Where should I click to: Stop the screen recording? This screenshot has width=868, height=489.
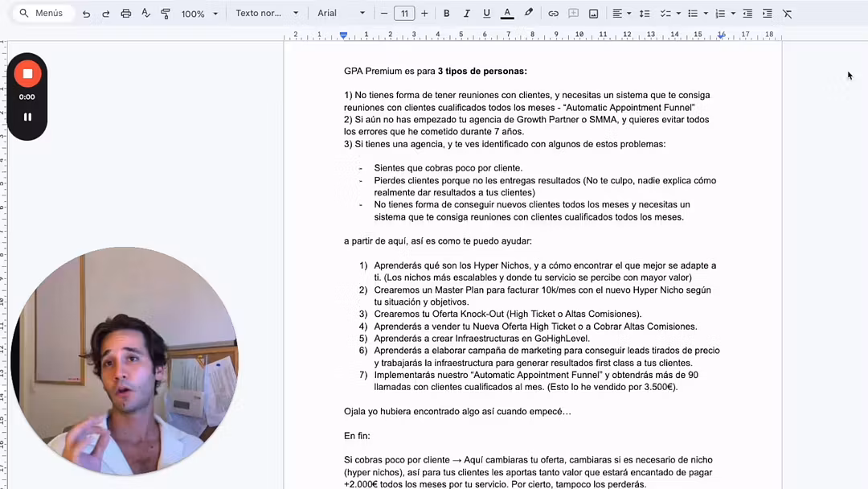coord(27,74)
